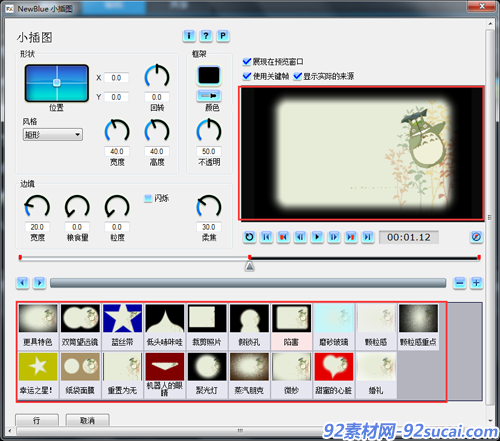
Task: Click the 'P' presets button
Action: 223,36
